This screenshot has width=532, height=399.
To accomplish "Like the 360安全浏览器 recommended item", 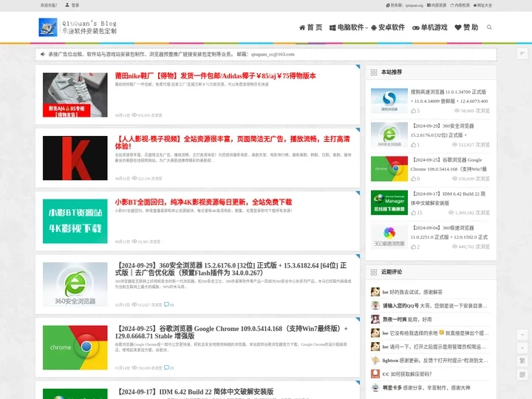I will 413,145.
